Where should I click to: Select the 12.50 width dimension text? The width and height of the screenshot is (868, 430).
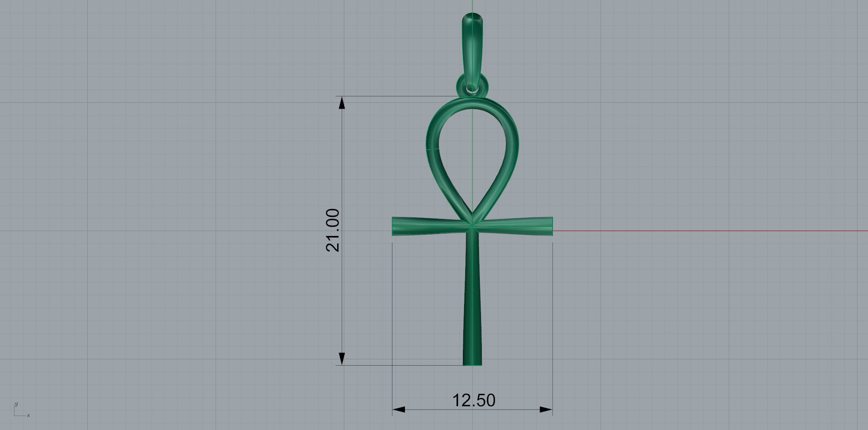[474, 400]
